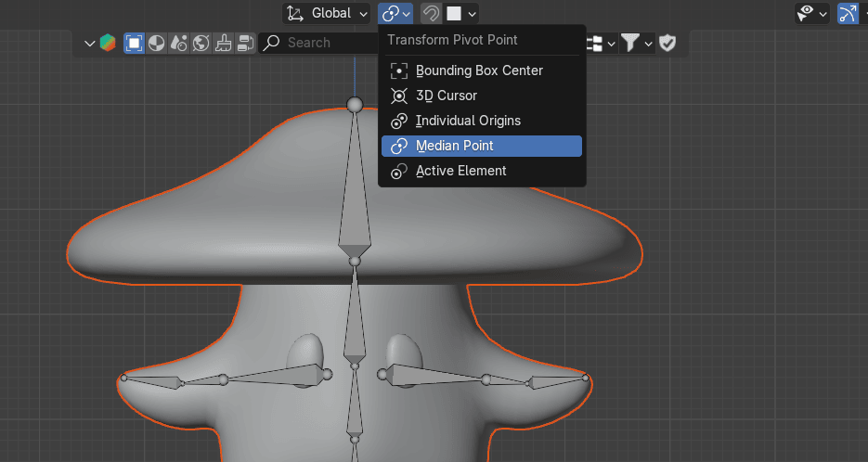Click the checkered material sphere icon
The height and width of the screenshot is (462, 868).
point(157,43)
